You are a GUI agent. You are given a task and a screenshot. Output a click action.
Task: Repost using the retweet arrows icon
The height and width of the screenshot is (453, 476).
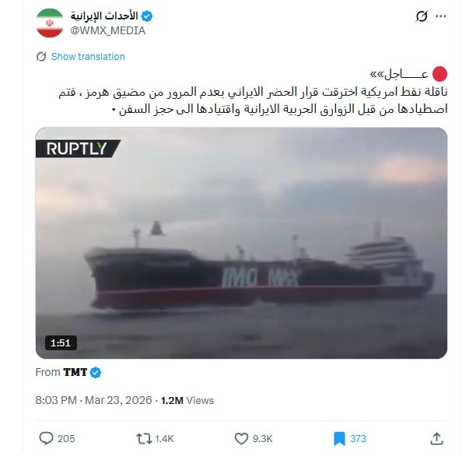(x=144, y=439)
